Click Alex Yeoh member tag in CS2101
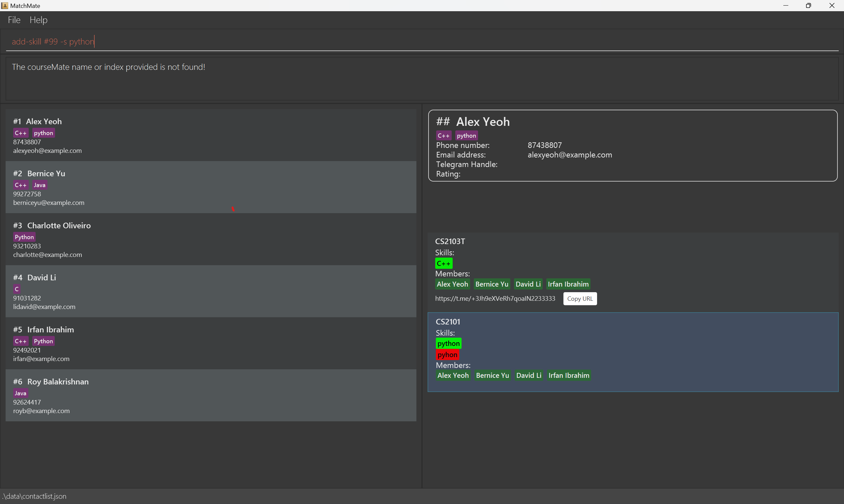This screenshot has height=504, width=844. (x=453, y=375)
